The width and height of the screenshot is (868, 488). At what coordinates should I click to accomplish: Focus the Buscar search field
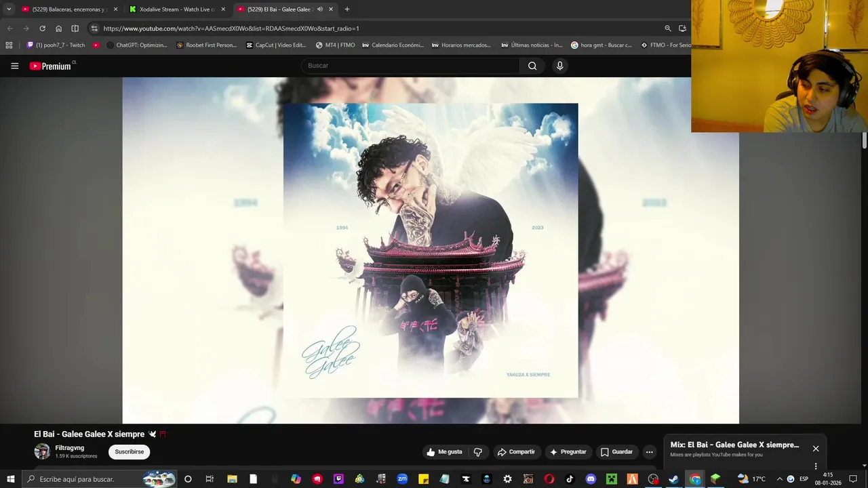pyautogui.click(x=410, y=66)
